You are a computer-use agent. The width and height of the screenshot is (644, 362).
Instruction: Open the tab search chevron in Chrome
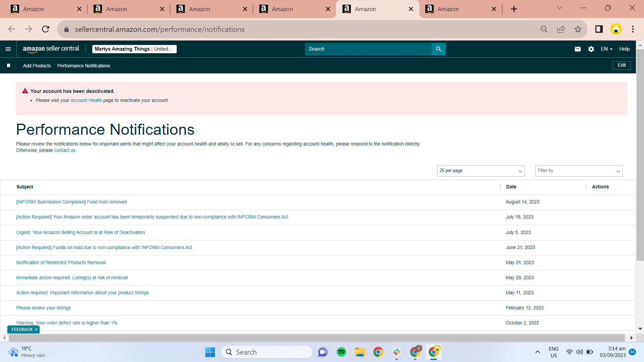tap(559, 8)
